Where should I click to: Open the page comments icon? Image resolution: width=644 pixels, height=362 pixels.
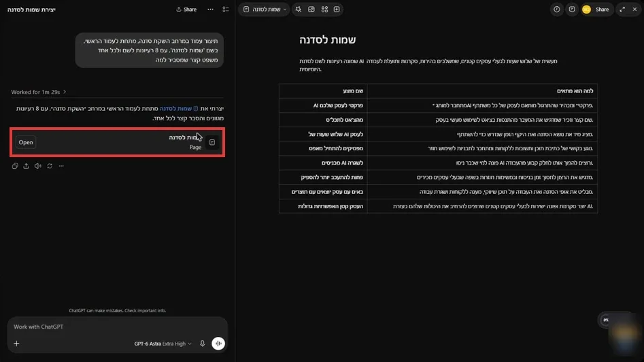572,9
